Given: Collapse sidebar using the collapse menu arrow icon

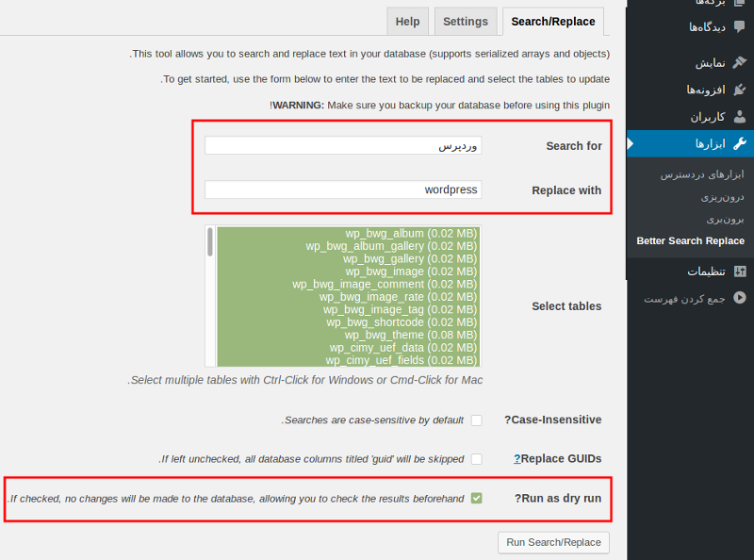Looking at the screenshot, I should 739,298.
